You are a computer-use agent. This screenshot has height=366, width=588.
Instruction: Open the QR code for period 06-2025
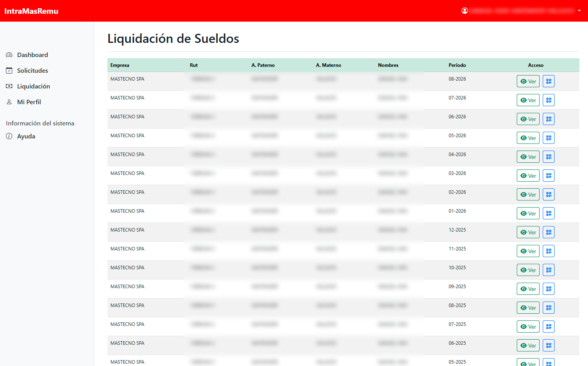[549, 346]
